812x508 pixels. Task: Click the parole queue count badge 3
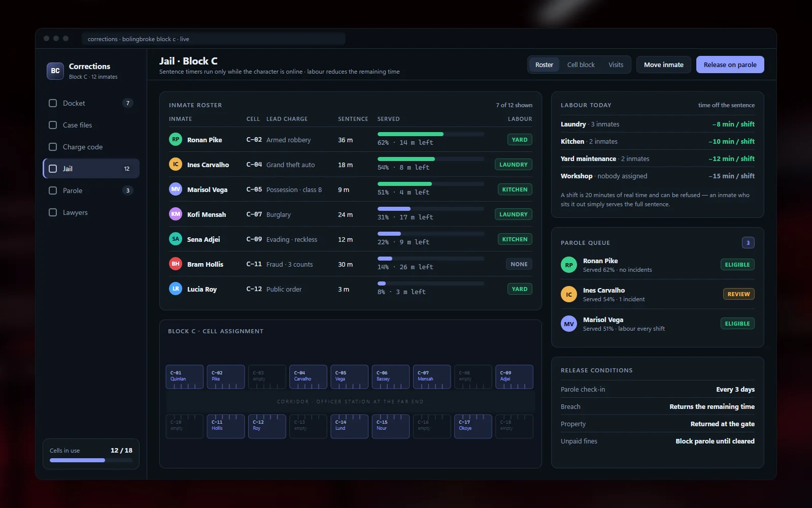pos(748,243)
